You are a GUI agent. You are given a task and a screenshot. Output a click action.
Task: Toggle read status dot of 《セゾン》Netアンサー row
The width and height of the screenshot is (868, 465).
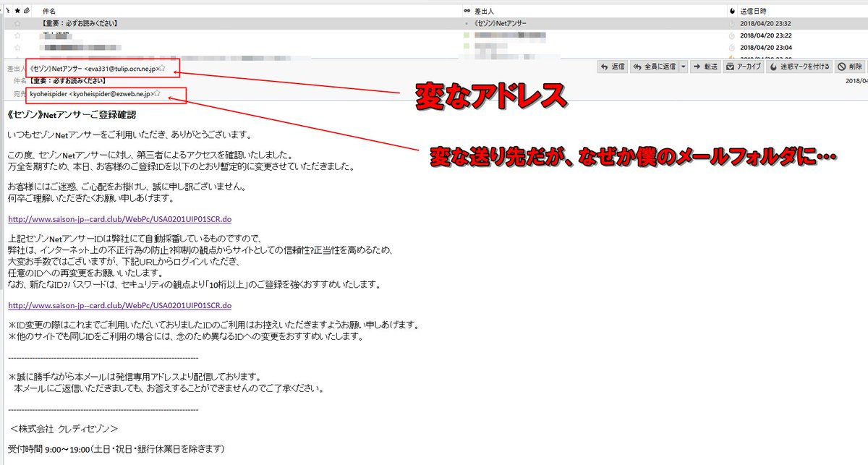tap(467, 24)
